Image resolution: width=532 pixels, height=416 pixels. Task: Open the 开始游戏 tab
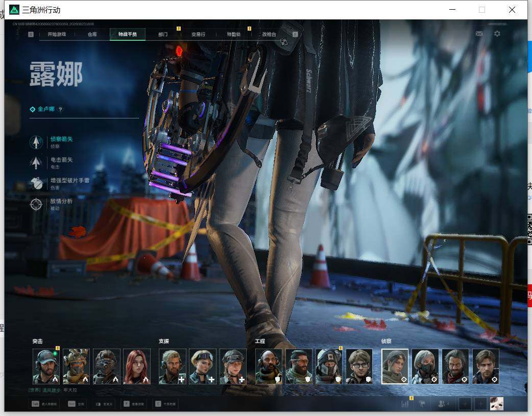[56, 34]
